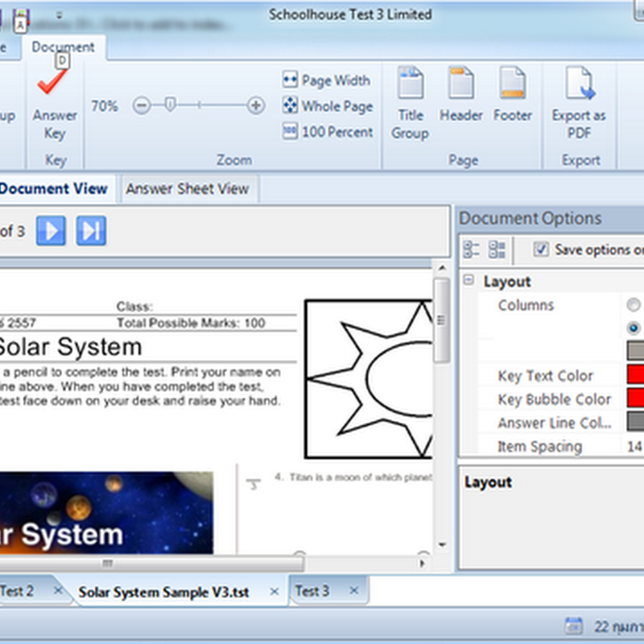Set zoom to 100 Percent
Screen dimensions: 644x644
click(328, 132)
